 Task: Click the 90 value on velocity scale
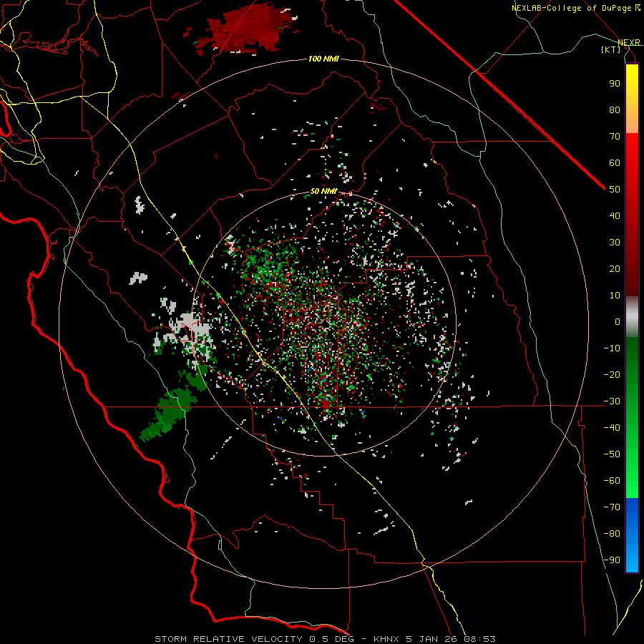pos(615,84)
